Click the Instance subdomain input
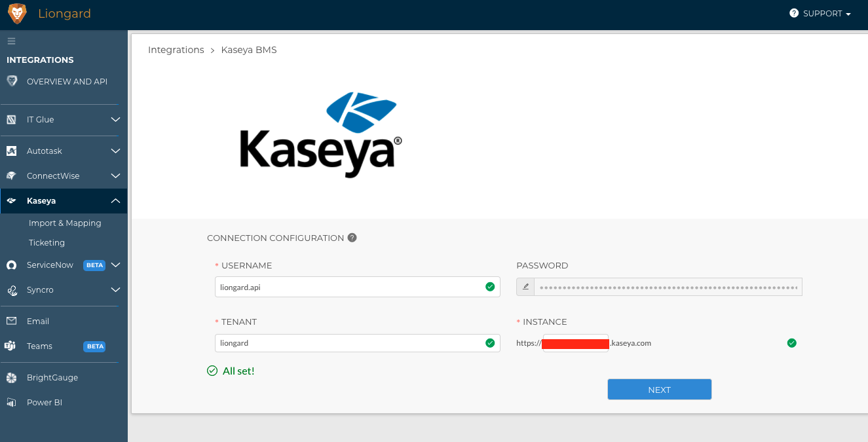 click(x=576, y=342)
